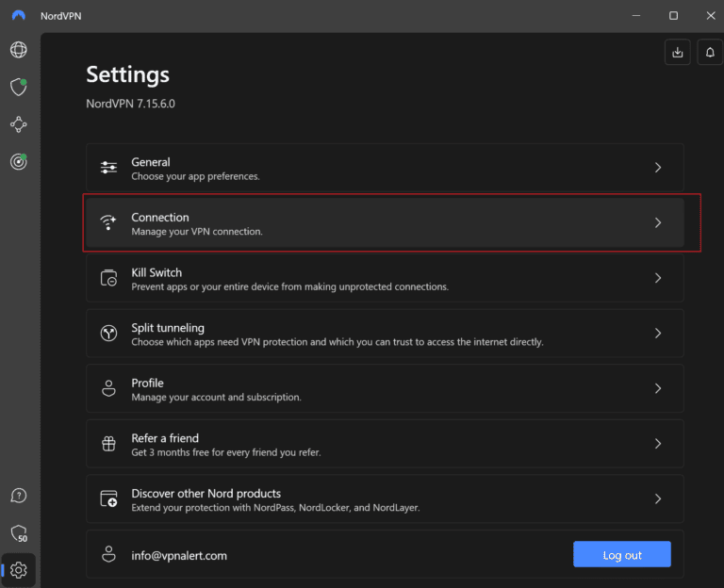Click the download icon at top right
The height and width of the screenshot is (588, 724).
point(677,53)
